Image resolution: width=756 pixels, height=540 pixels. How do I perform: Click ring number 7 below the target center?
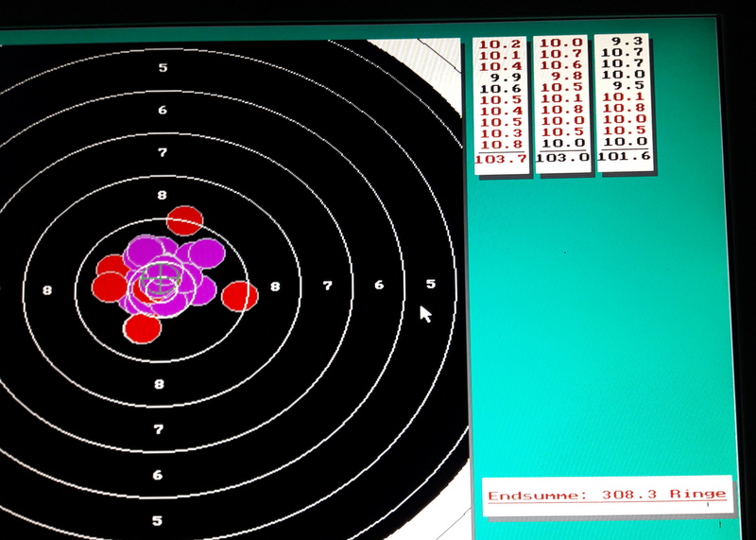[x=160, y=429]
